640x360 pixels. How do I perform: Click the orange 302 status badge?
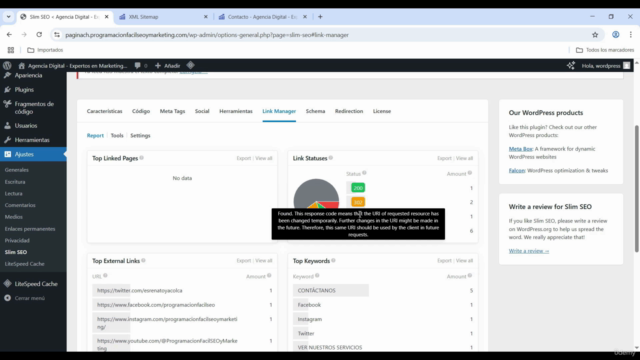click(x=358, y=202)
